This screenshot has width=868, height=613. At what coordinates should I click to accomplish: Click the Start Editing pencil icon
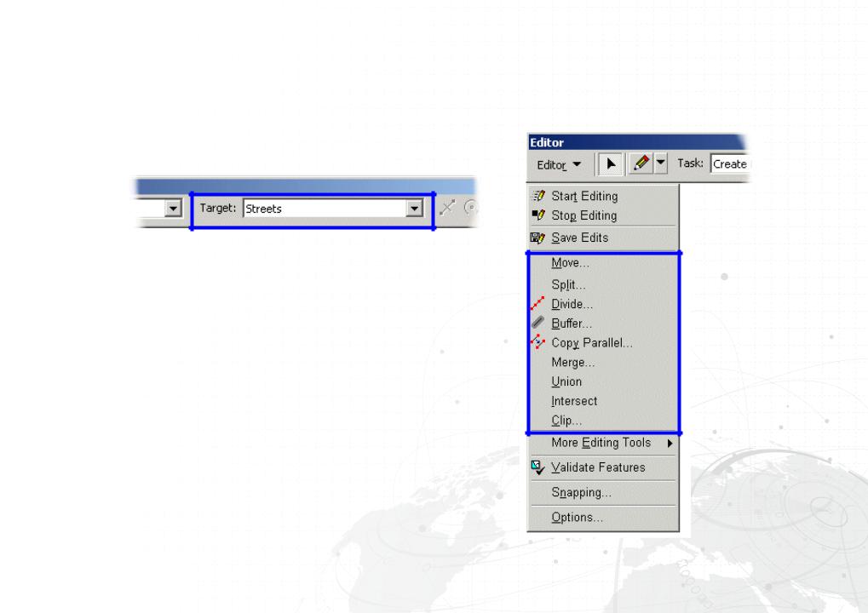click(538, 195)
